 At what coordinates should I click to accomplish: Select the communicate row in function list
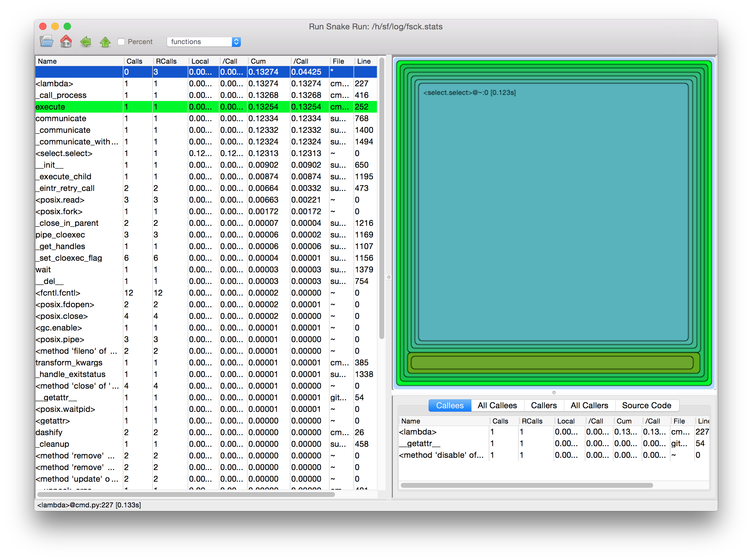pos(61,118)
